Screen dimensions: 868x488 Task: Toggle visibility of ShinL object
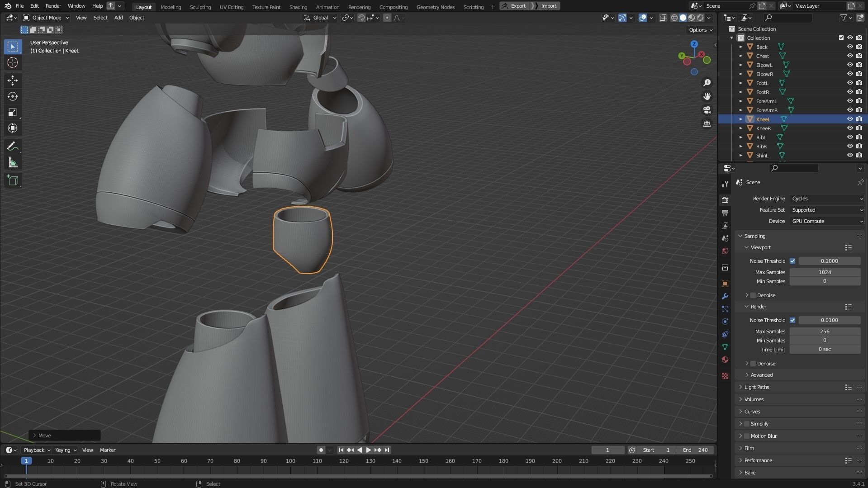[x=850, y=155]
